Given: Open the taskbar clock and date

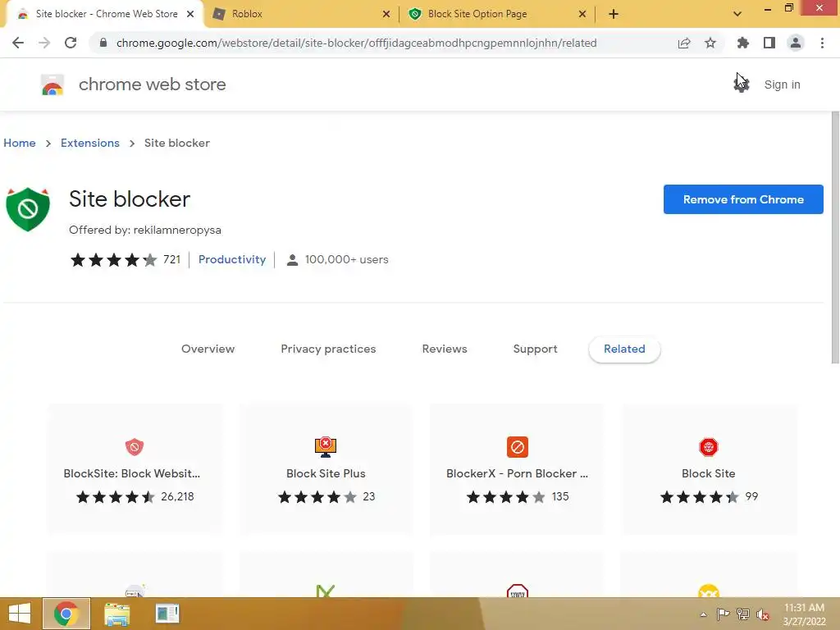Looking at the screenshot, I should pos(804,614).
